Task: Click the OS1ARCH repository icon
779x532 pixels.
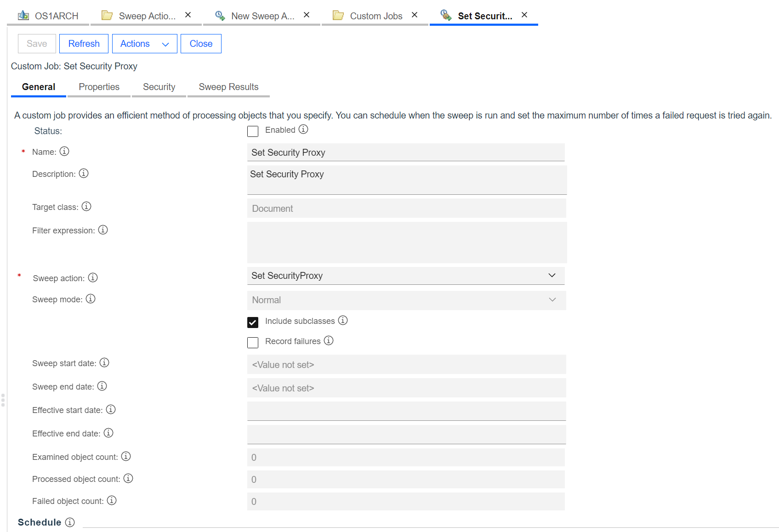Action: point(23,15)
